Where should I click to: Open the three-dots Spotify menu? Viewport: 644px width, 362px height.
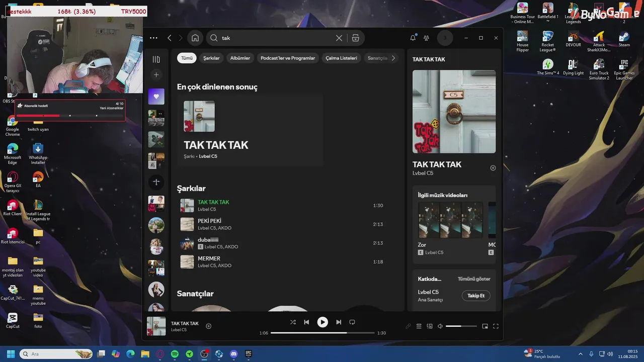point(153,38)
